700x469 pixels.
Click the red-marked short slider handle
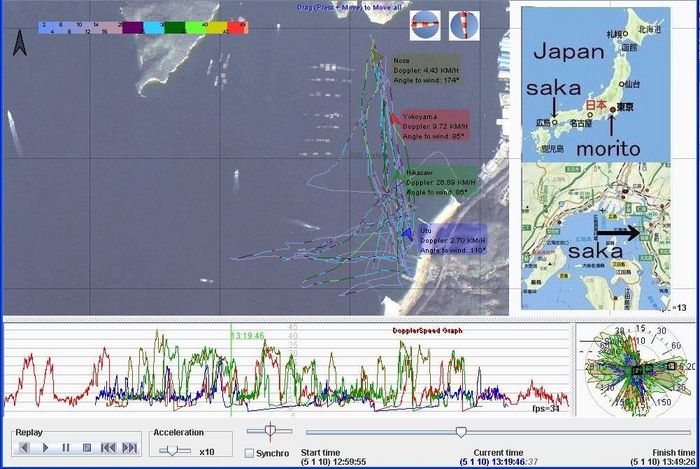268,430
